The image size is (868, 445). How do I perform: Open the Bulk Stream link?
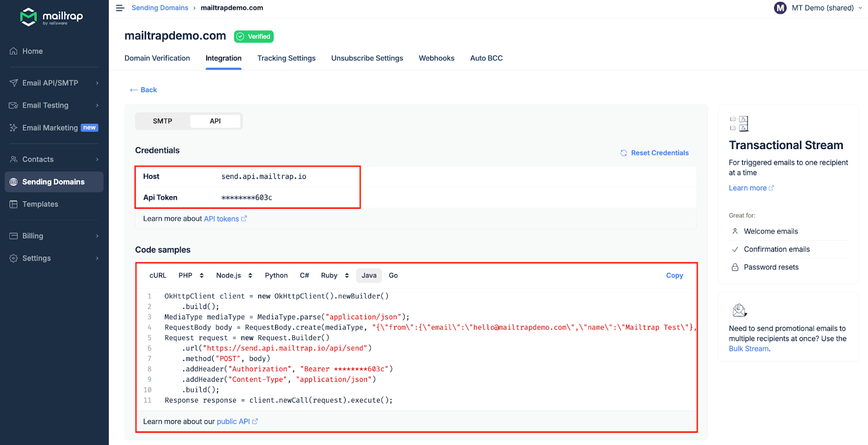[748, 349]
